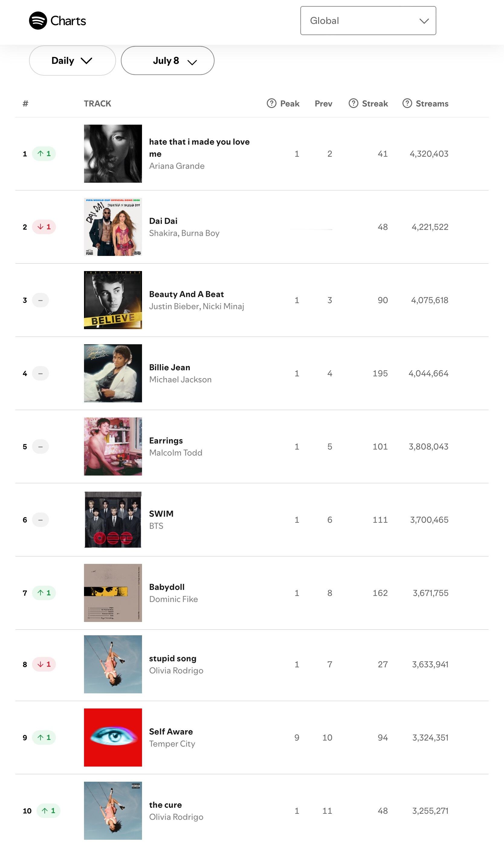The width and height of the screenshot is (504, 844).
Task: Click the Peak column help icon
Action: [271, 103]
